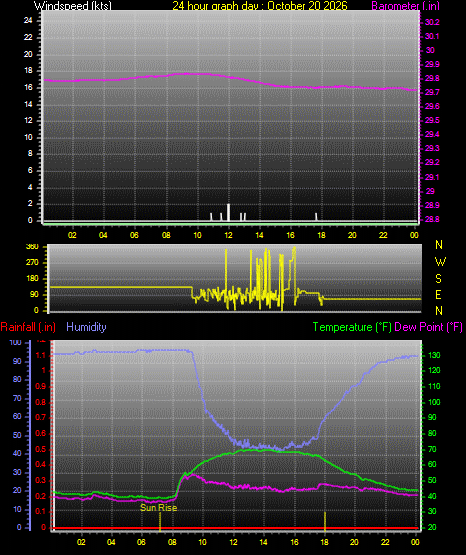The height and width of the screenshot is (555, 466).
Task: Click the 40 value on the humidity axis
Action: click(x=17, y=453)
